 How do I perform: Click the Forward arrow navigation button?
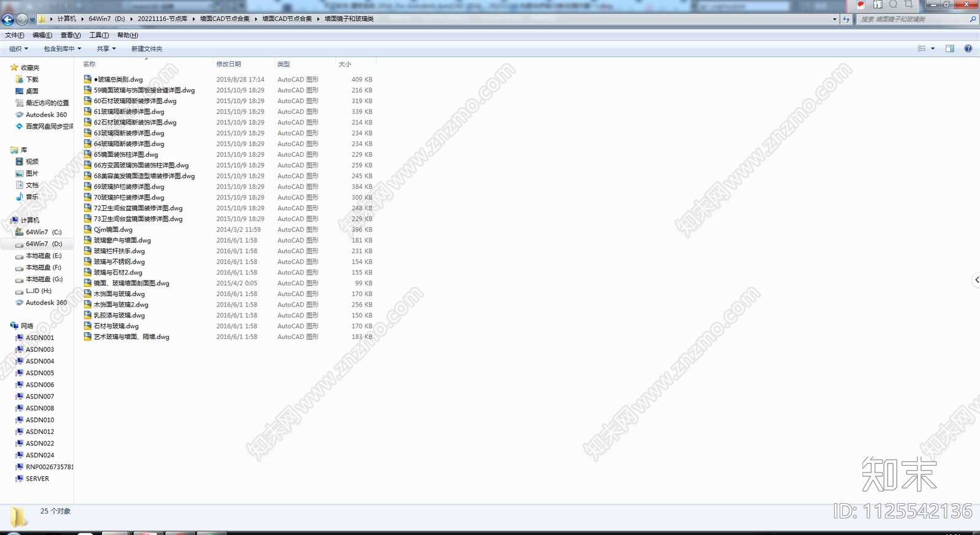tap(22, 20)
